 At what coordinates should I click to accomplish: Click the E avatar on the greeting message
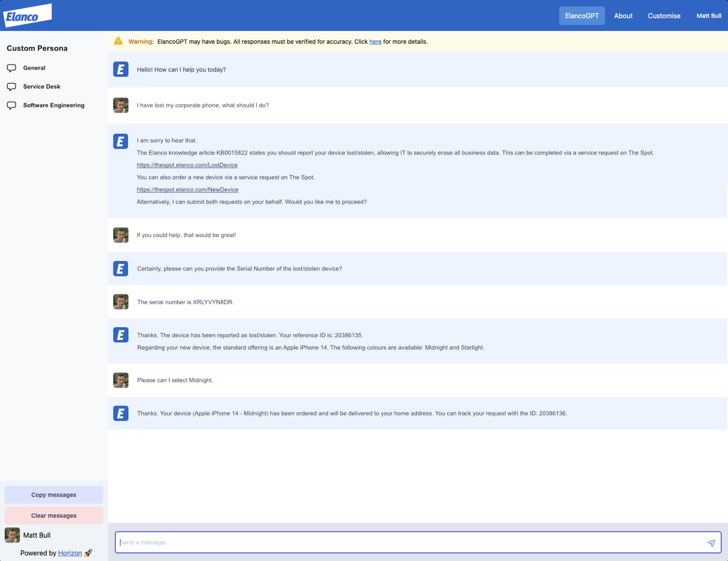coord(121,69)
